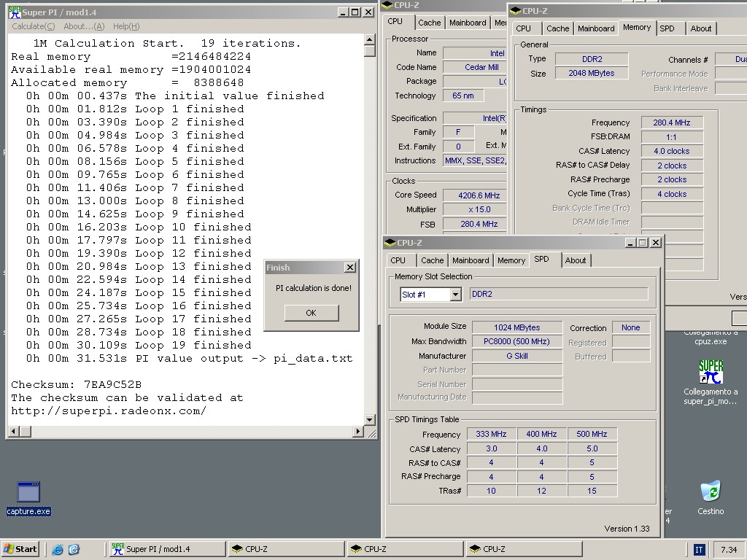Open the Cestino recycle bin icon
747x560 pixels.
point(710,491)
